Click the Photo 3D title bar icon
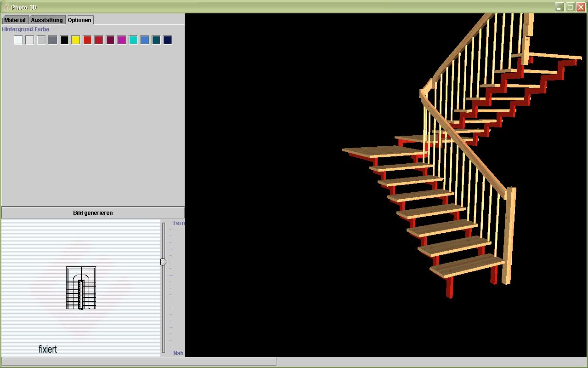The height and width of the screenshot is (368, 588). (x=6, y=7)
